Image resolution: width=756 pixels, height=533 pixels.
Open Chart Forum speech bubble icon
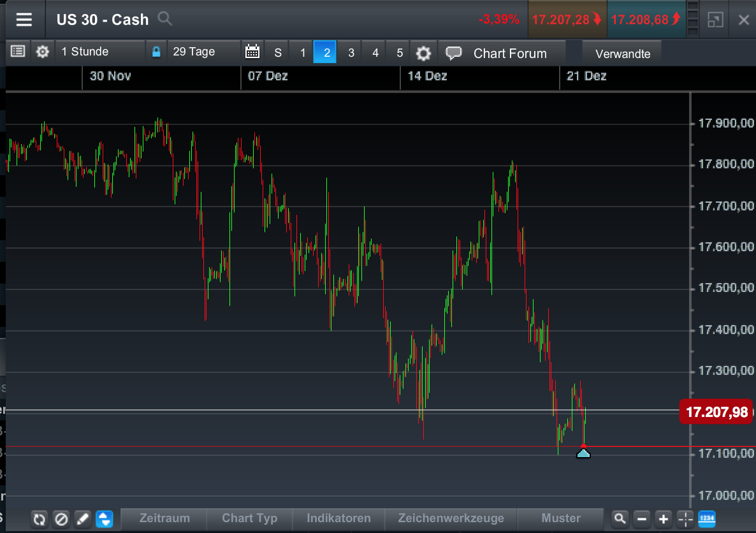(x=453, y=53)
